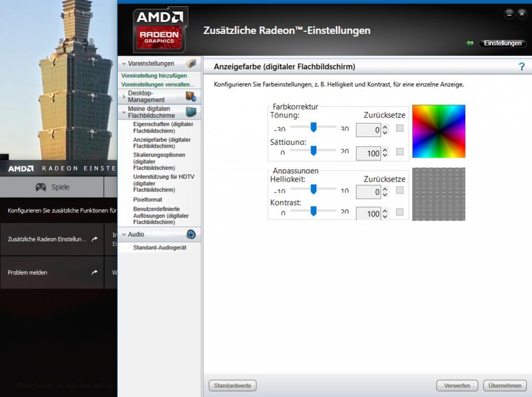Click arrow icon beside Zusätzliche Radeon Einstellungen
Image resolution: width=532 pixels, height=397 pixels.
[x=95, y=239]
